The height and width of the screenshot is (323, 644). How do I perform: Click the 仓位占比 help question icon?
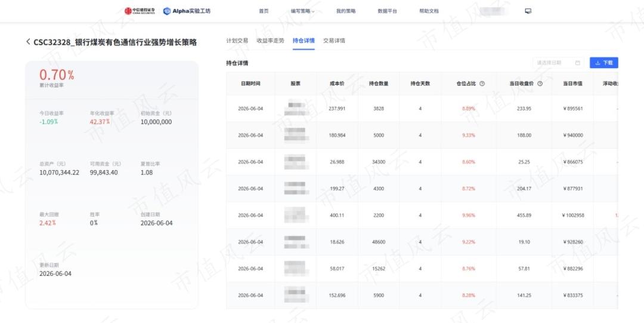click(x=482, y=84)
